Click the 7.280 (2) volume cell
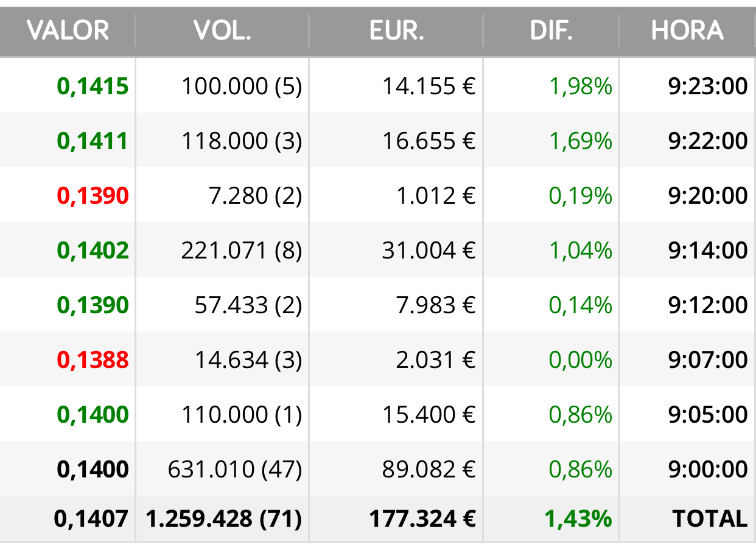The height and width of the screenshot is (548, 756). click(255, 196)
